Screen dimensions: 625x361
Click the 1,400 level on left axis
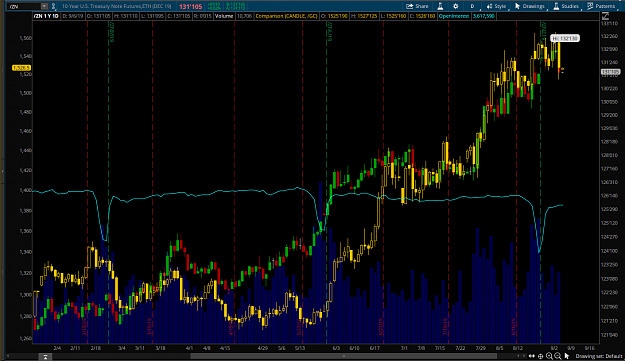[x=25, y=190]
